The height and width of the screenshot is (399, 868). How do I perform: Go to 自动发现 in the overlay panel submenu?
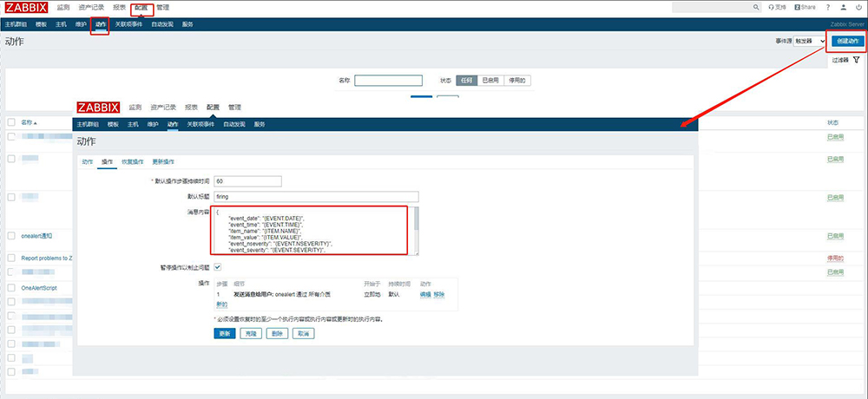[x=234, y=125]
